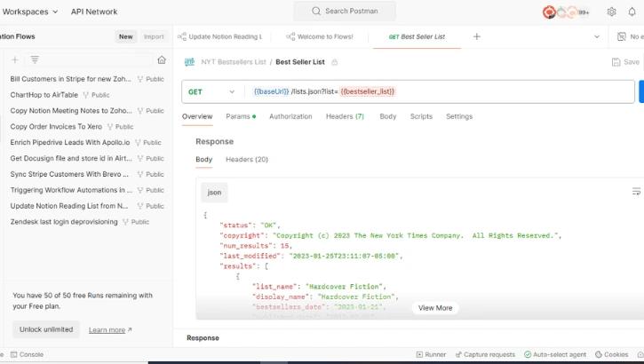Select the Headers (7) tab

345,116
